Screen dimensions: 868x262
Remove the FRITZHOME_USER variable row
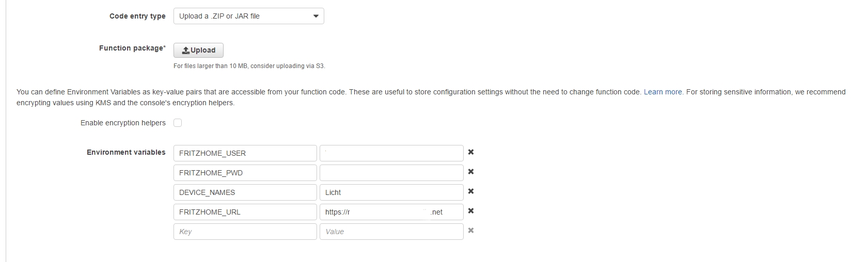pyautogui.click(x=470, y=152)
